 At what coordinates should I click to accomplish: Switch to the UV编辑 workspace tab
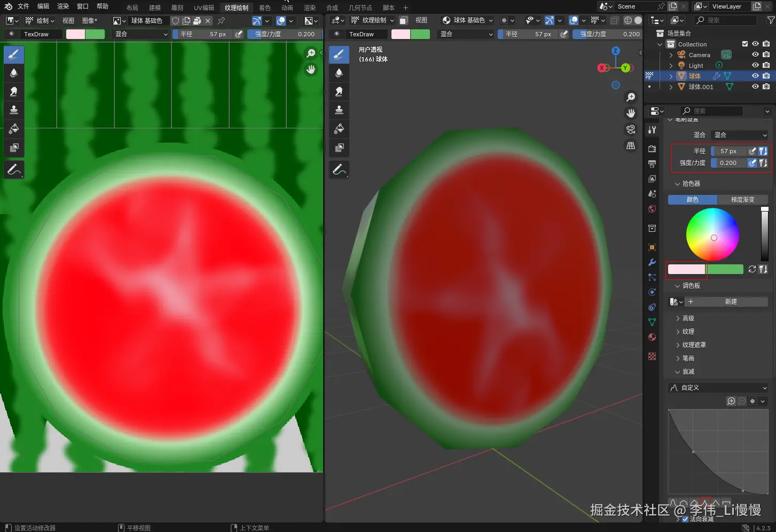(204, 7)
